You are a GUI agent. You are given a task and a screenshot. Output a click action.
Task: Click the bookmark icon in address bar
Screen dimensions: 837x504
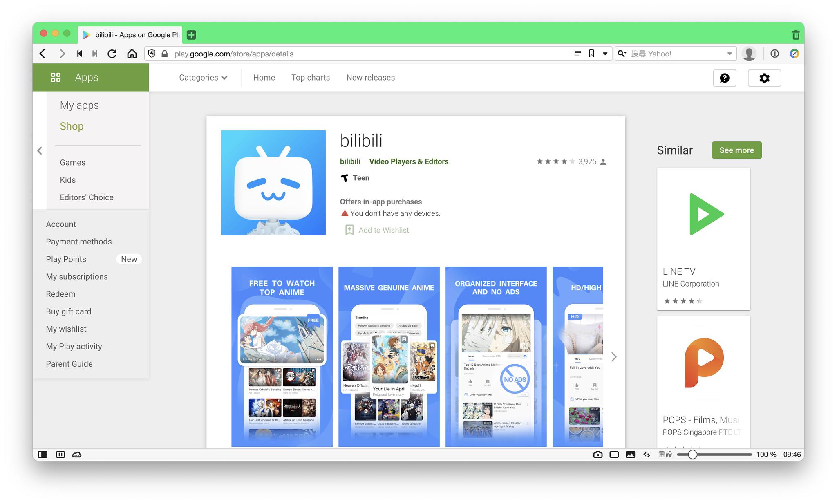pyautogui.click(x=591, y=54)
